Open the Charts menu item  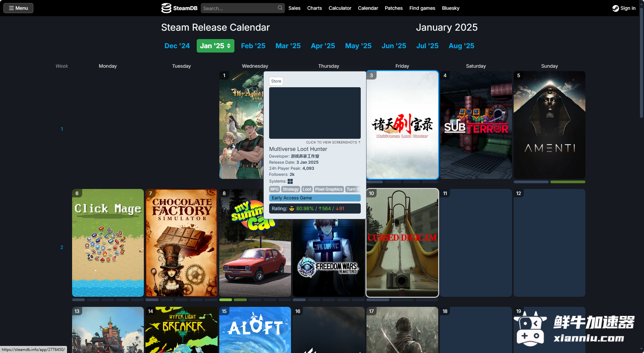[315, 8]
